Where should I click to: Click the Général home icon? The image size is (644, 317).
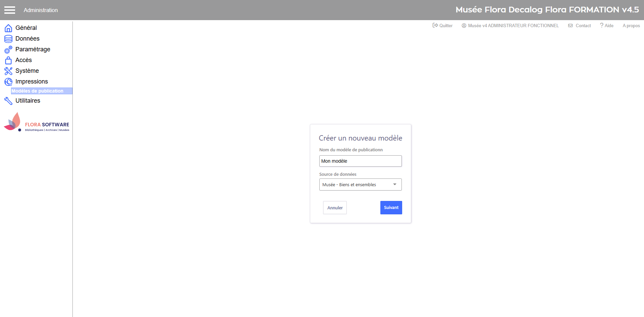8,28
